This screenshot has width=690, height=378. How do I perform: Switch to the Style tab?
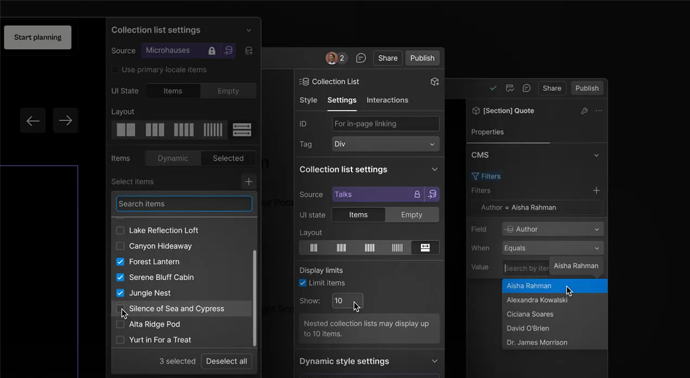tap(308, 100)
